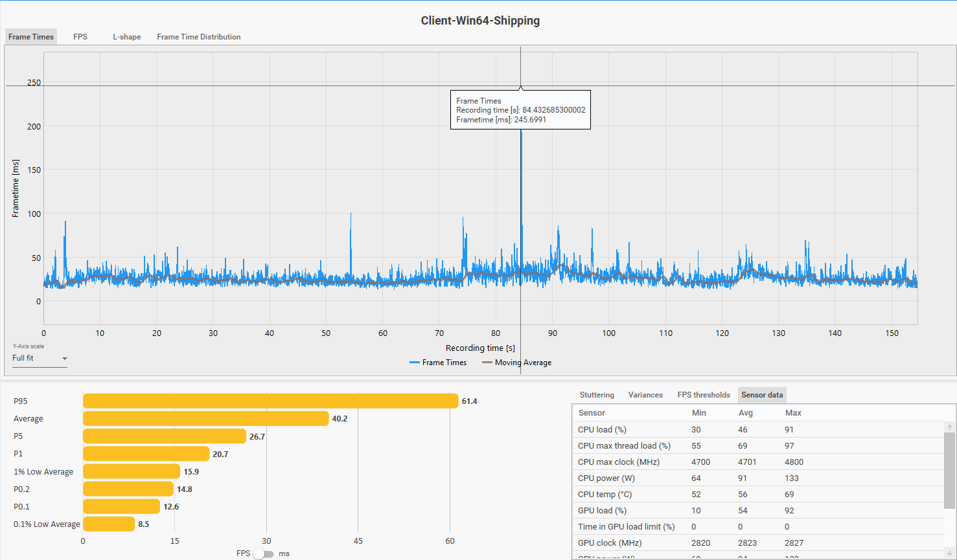This screenshot has width=957, height=560.
Task: Click the Max column header
Action: click(x=793, y=413)
